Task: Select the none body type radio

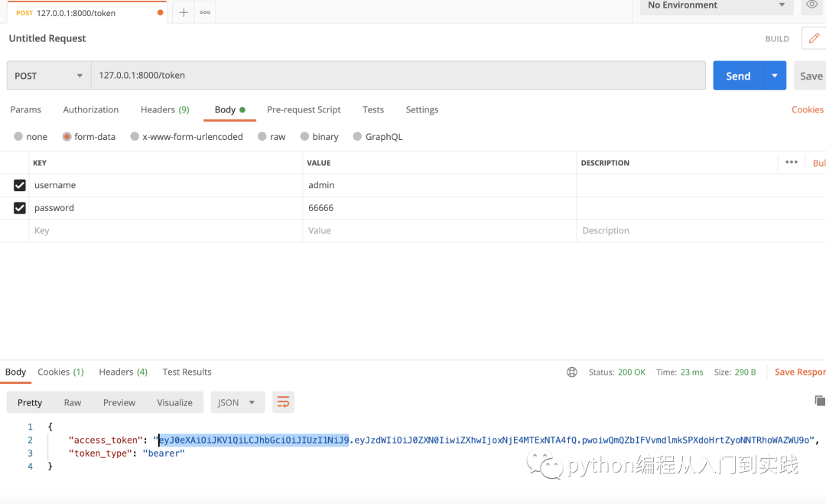Action: 18,136
